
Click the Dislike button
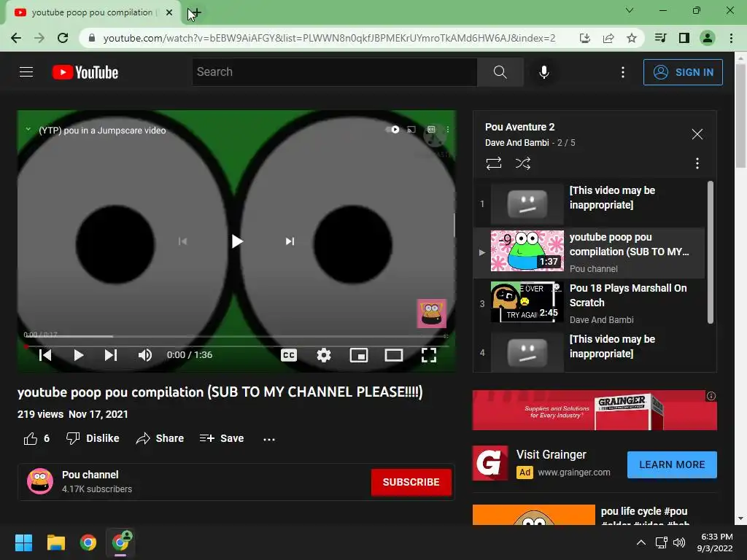click(x=93, y=438)
